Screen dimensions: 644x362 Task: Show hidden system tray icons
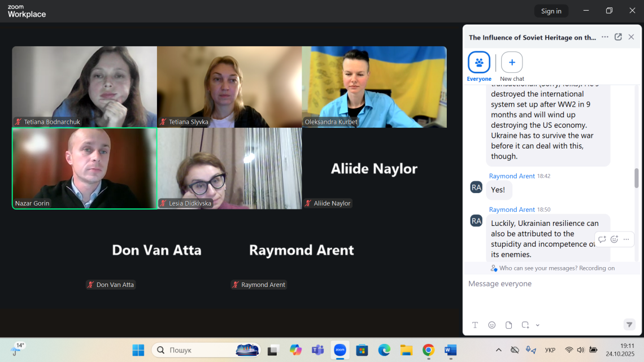498,350
